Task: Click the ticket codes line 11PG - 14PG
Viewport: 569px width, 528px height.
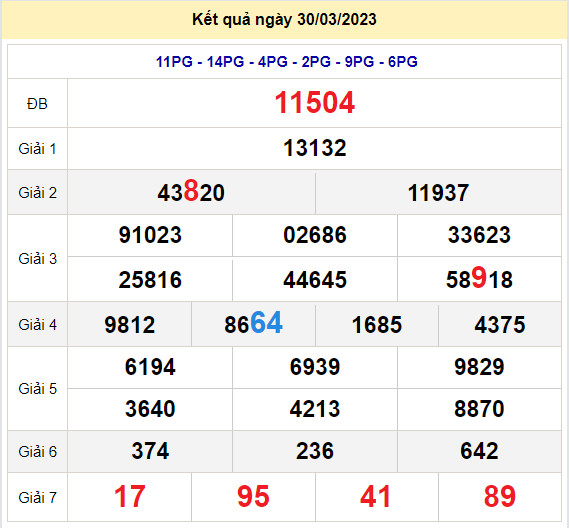Action: pos(287,62)
